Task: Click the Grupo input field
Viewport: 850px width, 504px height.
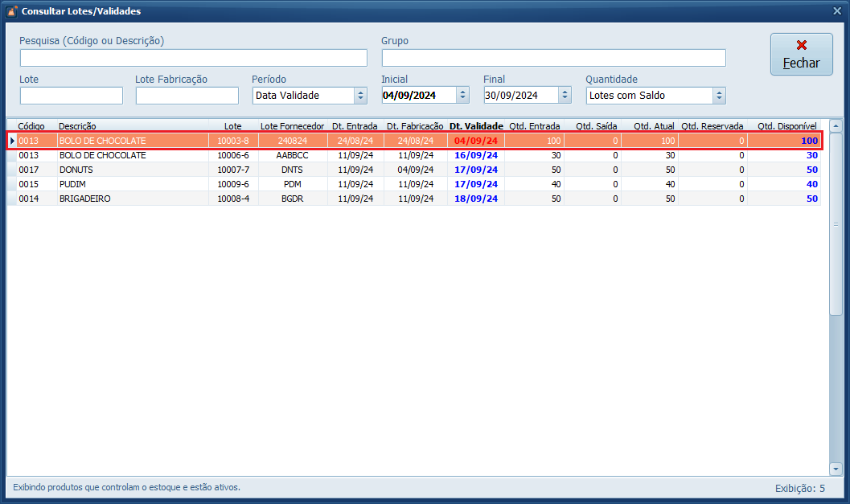Action: click(x=553, y=58)
